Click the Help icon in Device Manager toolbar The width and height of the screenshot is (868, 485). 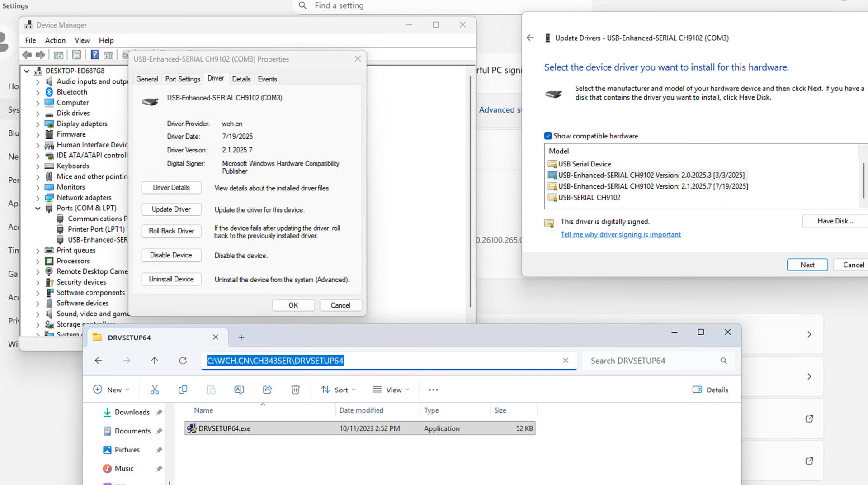pos(94,55)
